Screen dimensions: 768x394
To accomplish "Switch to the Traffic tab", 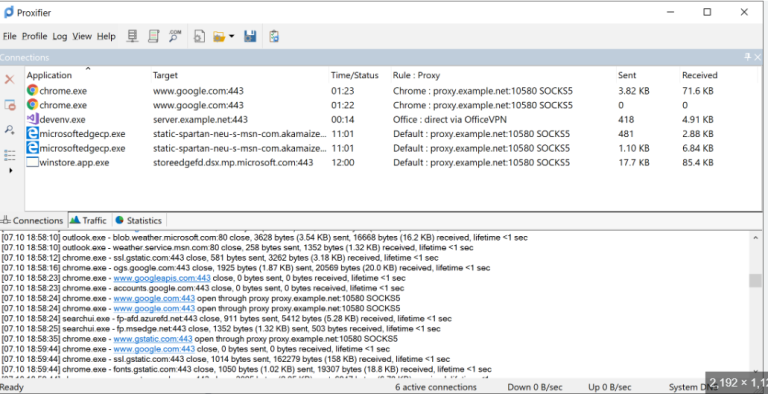I will [88, 221].
